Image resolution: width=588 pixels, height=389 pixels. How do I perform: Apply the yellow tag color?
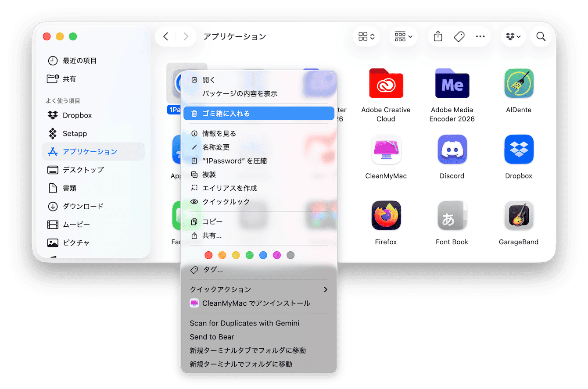[x=236, y=255]
